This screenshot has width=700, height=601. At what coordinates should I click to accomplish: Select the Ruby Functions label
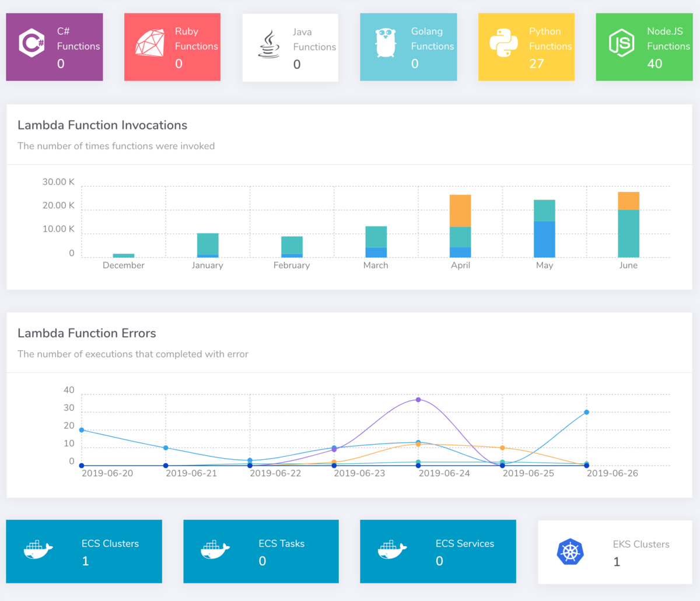point(197,39)
